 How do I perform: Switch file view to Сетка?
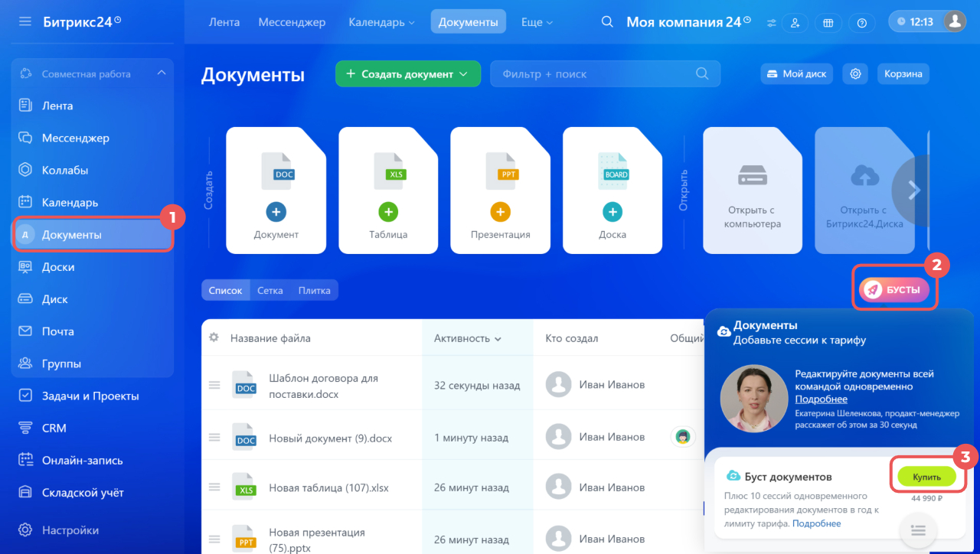point(269,291)
